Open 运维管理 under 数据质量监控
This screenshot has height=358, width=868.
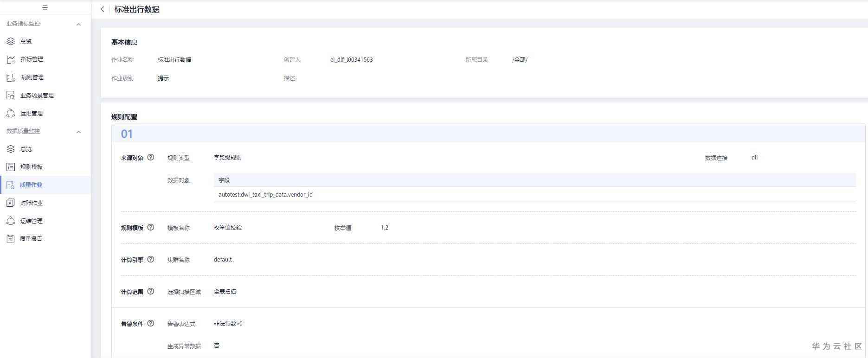click(32, 221)
